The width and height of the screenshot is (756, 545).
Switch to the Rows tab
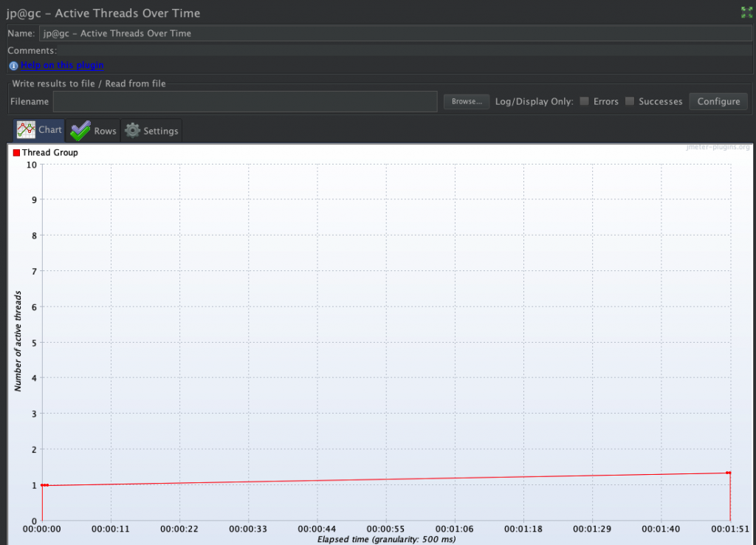click(93, 131)
